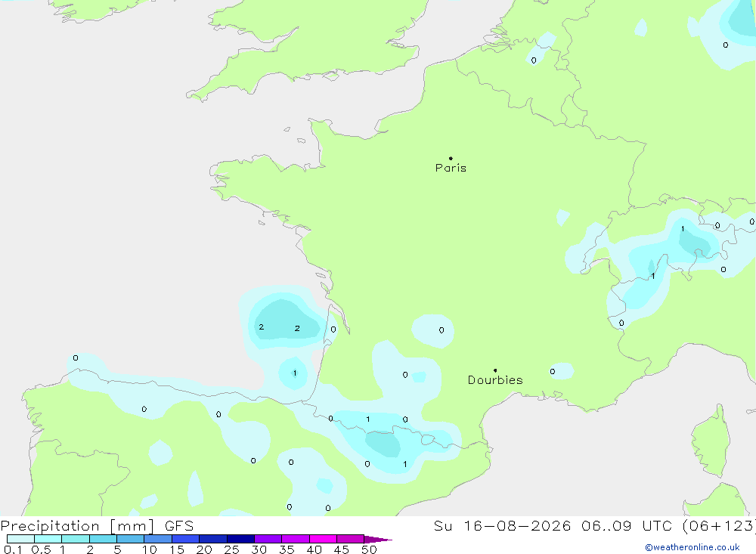756x554 pixels.
Task: Click the '0.5' legend scale value
Action: tap(41, 549)
